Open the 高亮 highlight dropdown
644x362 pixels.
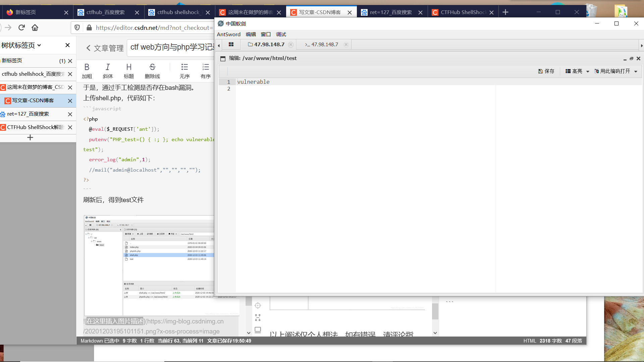pyautogui.click(x=577, y=71)
